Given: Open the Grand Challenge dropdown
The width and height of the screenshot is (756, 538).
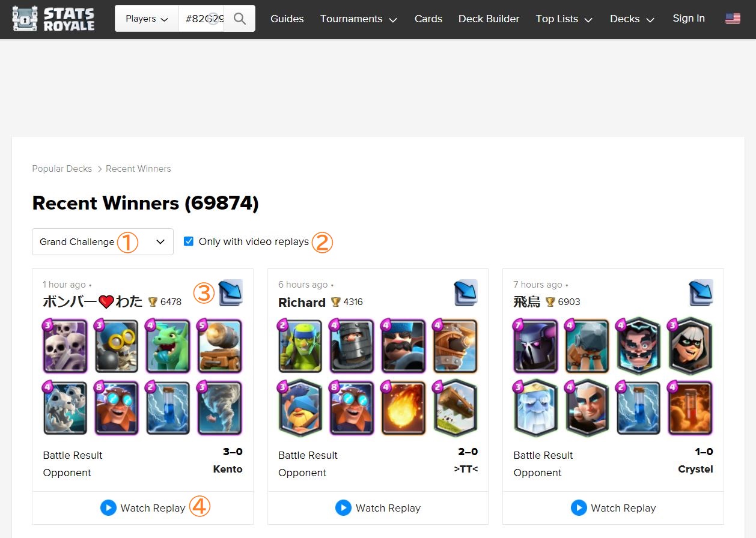Looking at the screenshot, I should click(x=103, y=241).
